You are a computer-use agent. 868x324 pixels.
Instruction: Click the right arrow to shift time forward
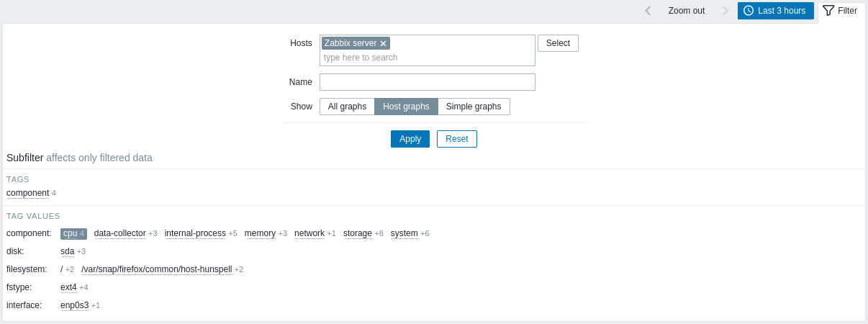pos(725,11)
